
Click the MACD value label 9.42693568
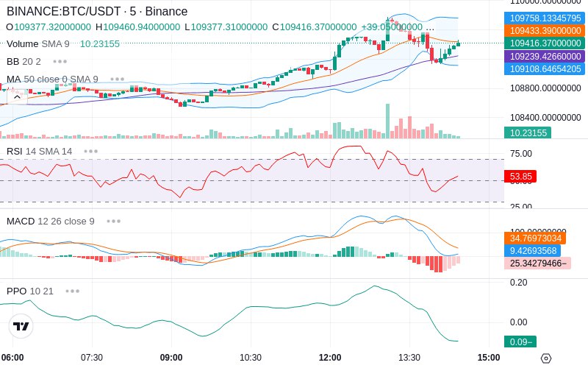tap(532, 250)
